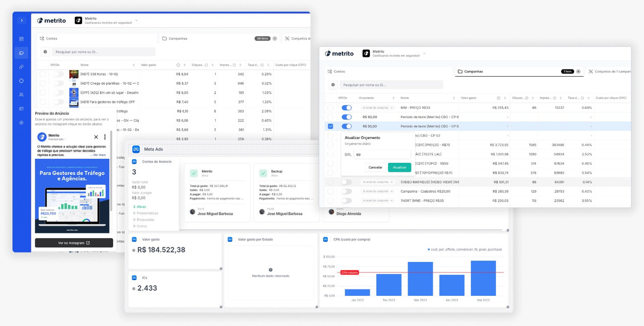644x326 pixels.
Task: Expand the blue sidebar with arrow icon
Action: coord(22,20)
